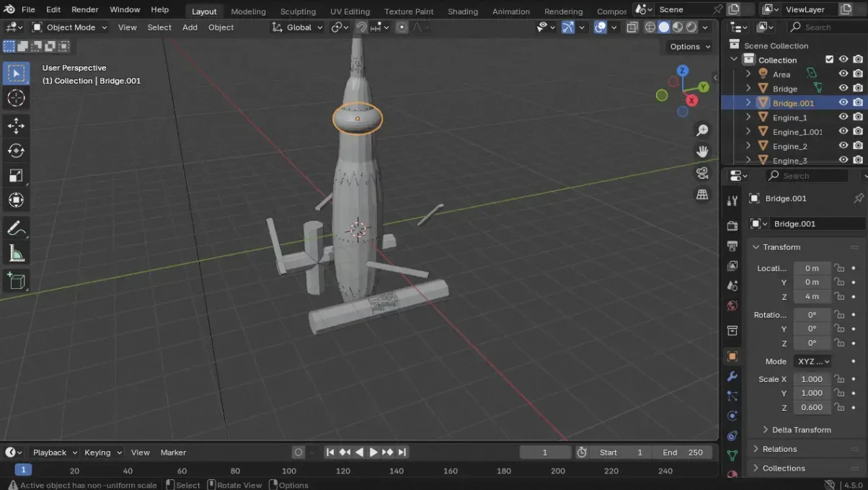Switch to the Modeling workspace tab
This screenshot has width=868, height=490.
point(248,11)
